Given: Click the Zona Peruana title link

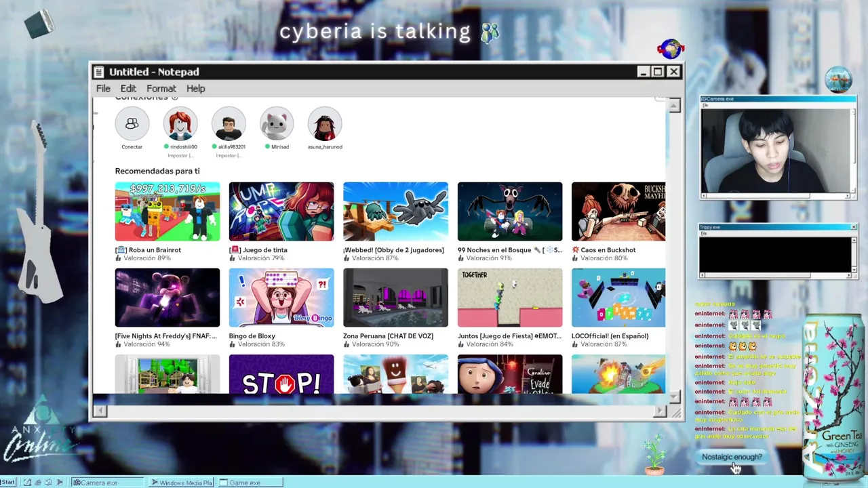Looking at the screenshot, I should coord(388,336).
